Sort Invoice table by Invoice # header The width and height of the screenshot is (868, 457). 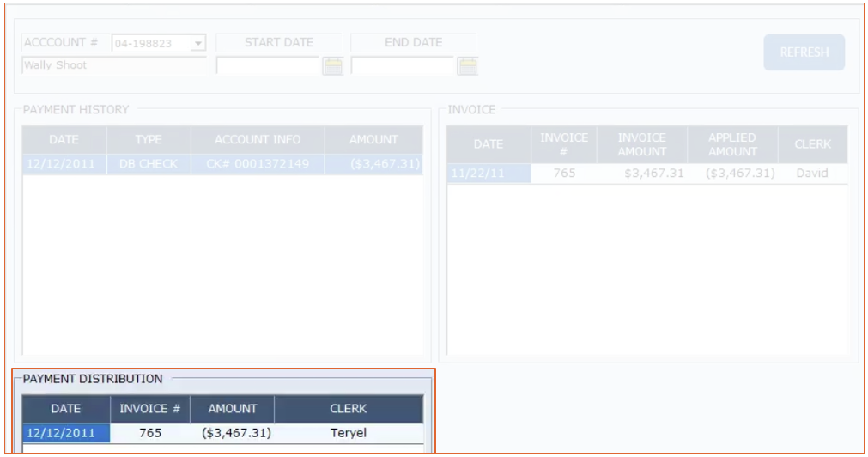tap(564, 144)
